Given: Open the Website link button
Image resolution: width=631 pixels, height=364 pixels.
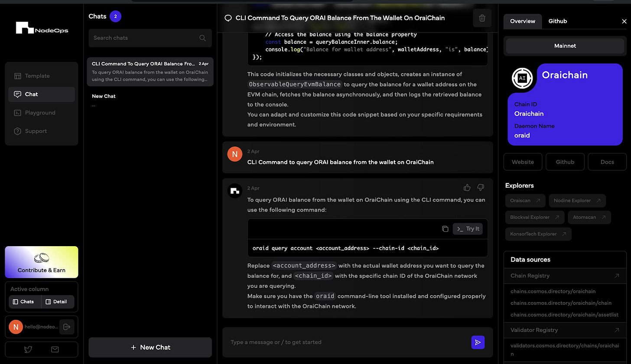Looking at the screenshot, I should click(523, 162).
